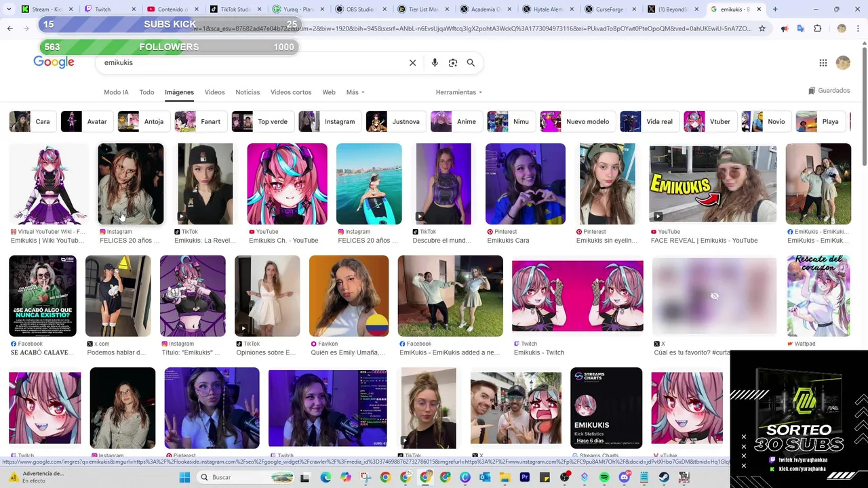Filter images by the Vtuber chip
This screenshot has width=868, height=488.
coord(709,121)
